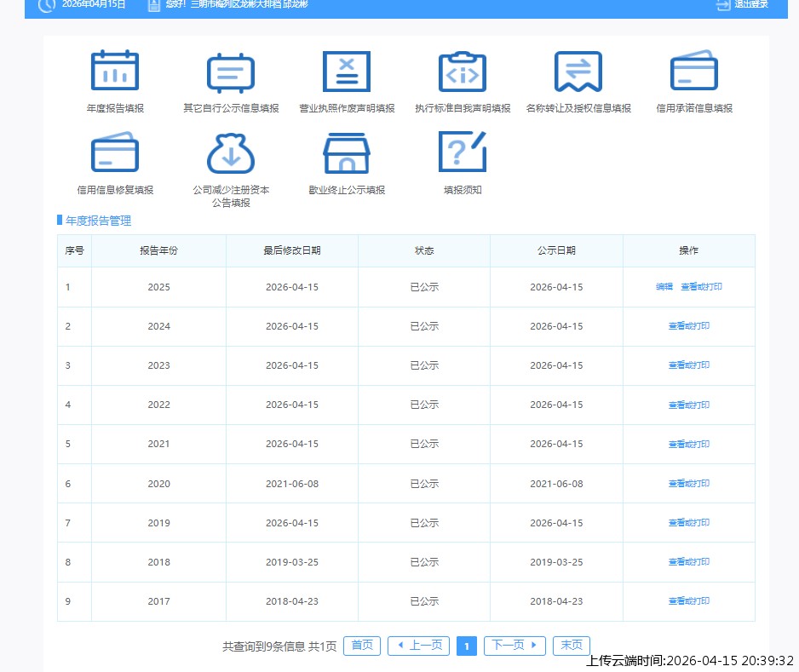
Task: Open 查看或打印 for the 2020 report
Action: (x=688, y=484)
